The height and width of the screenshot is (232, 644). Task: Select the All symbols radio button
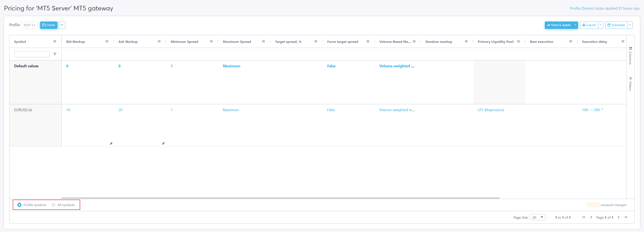click(x=53, y=205)
